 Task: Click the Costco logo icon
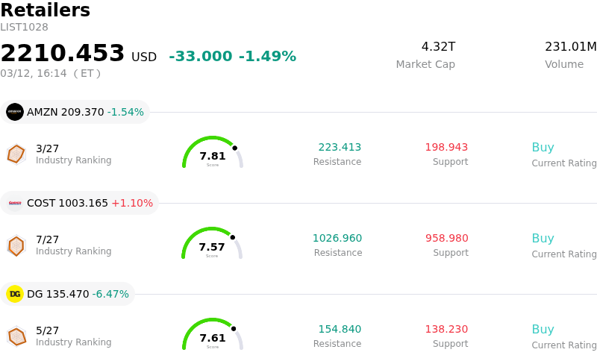coord(15,203)
